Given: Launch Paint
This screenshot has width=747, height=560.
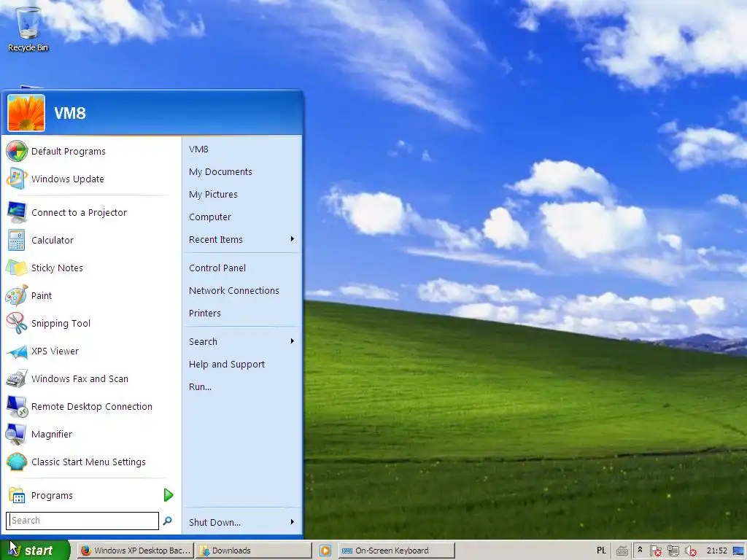Looking at the screenshot, I should [x=90, y=295].
